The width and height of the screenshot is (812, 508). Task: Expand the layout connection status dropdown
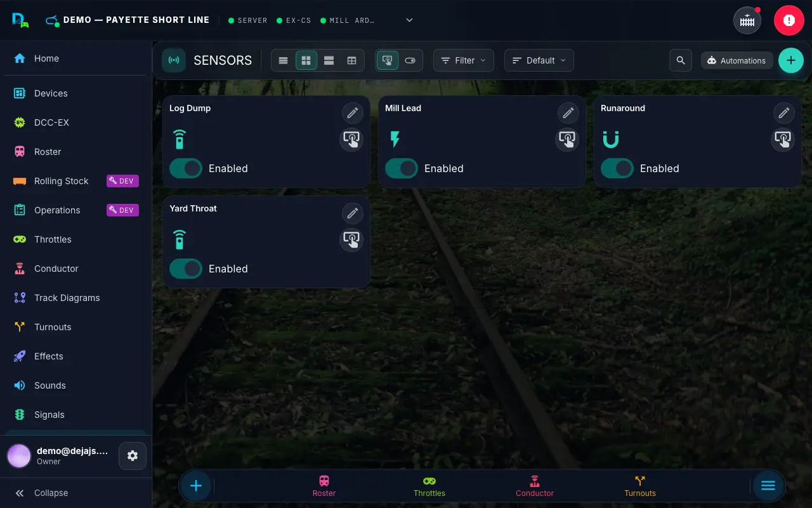[x=410, y=20]
